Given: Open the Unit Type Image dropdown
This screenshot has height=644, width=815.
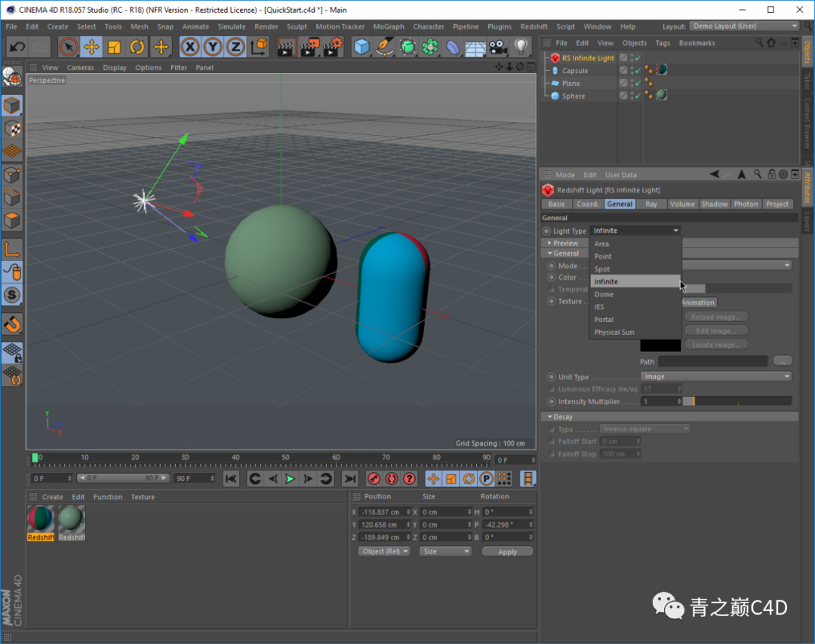Looking at the screenshot, I should pos(716,376).
